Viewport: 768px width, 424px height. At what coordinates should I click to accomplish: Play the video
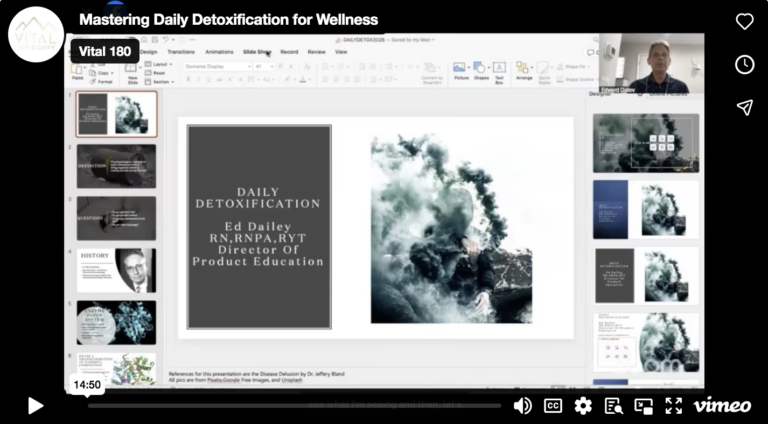pos(35,406)
